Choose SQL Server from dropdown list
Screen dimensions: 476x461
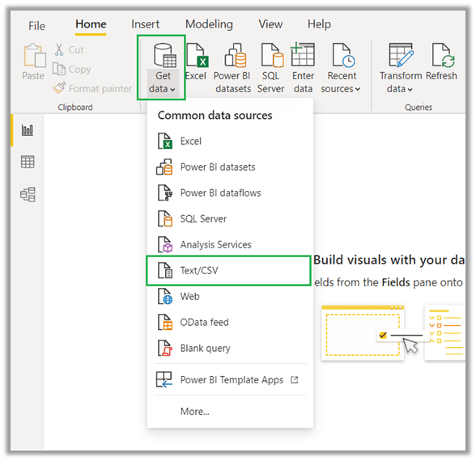coord(230,218)
